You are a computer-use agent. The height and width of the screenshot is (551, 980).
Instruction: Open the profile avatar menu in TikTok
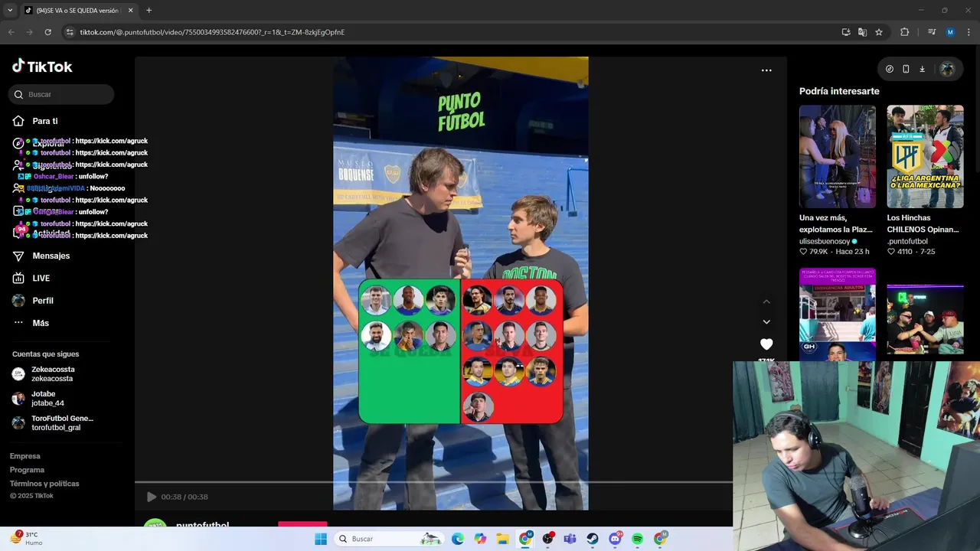[x=947, y=69]
